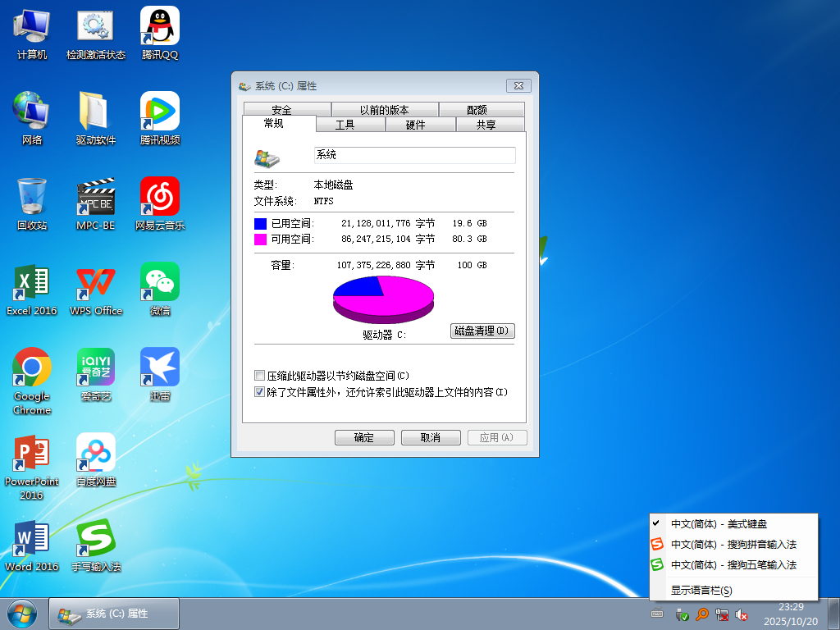Select Sogou Pinyin input method
This screenshot has height=630, width=840.
733,545
